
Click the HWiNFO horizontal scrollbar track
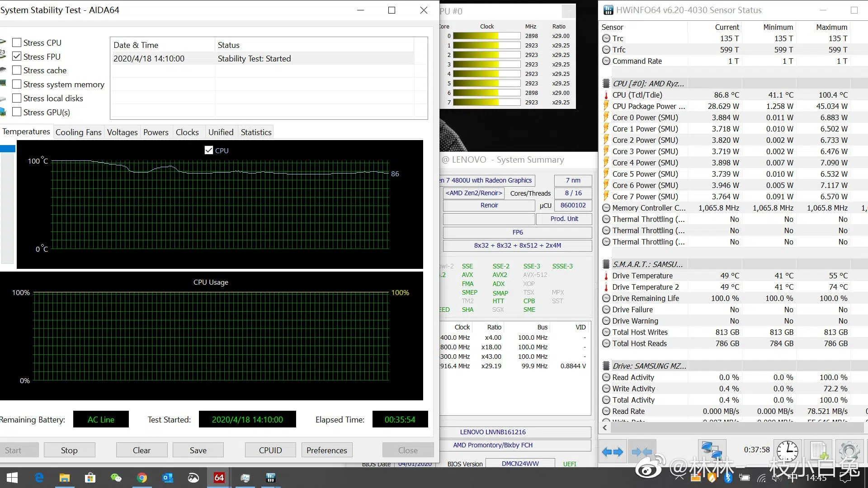737,427
